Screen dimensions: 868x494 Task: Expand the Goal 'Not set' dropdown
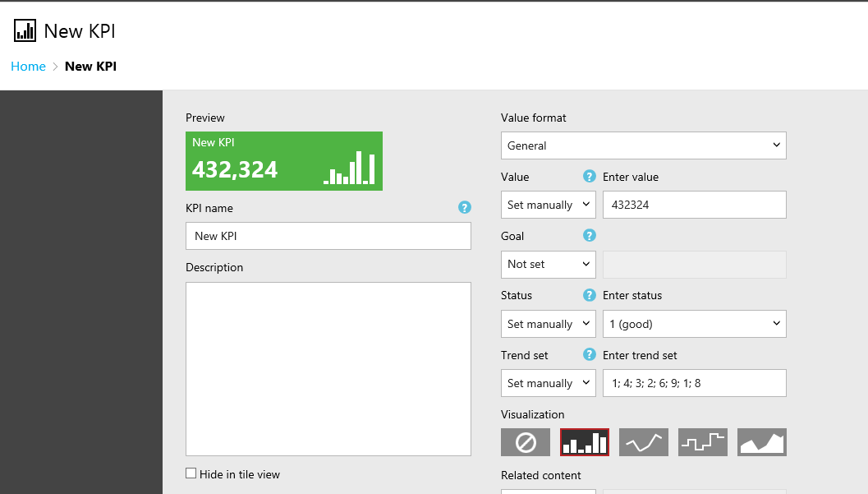[548, 265]
